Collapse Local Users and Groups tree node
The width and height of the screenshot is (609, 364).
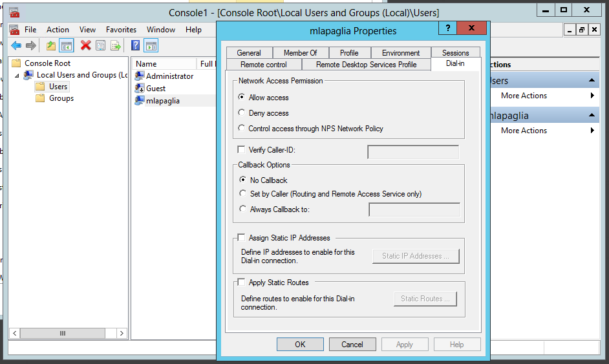click(17, 76)
